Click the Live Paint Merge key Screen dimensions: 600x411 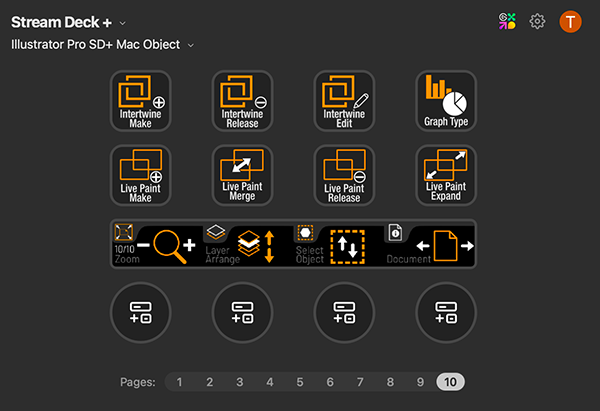click(x=242, y=175)
